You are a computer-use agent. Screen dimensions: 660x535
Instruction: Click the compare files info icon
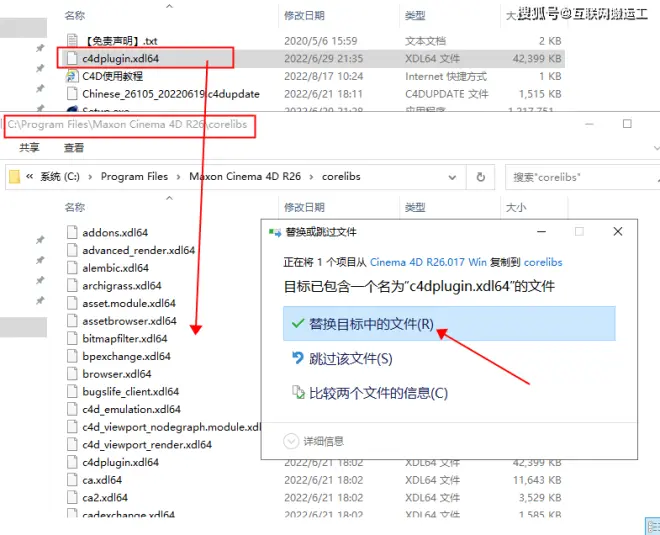296,393
